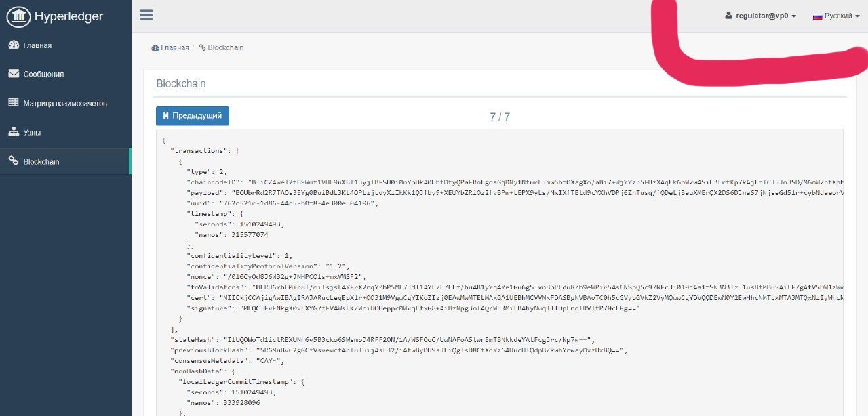The image size is (868, 416).
Task: Click the "chaincodeID" value line
Action: (x=514, y=182)
